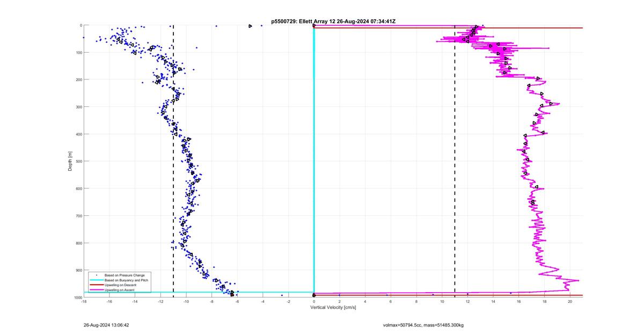Click depth axis tick label '700'
The height and width of the screenshot is (334, 644).
(x=78, y=216)
